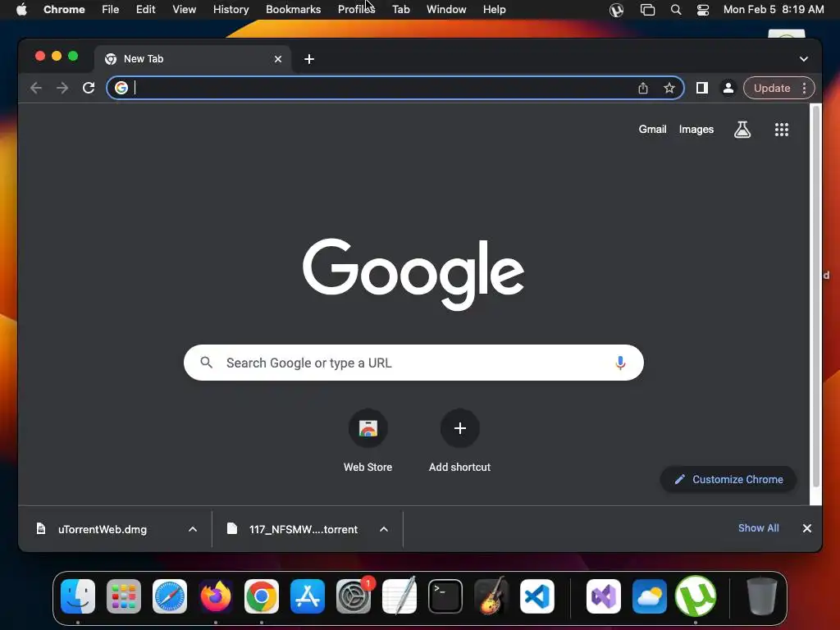Open the Edit menu
The image size is (840, 630).
(146, 10)
